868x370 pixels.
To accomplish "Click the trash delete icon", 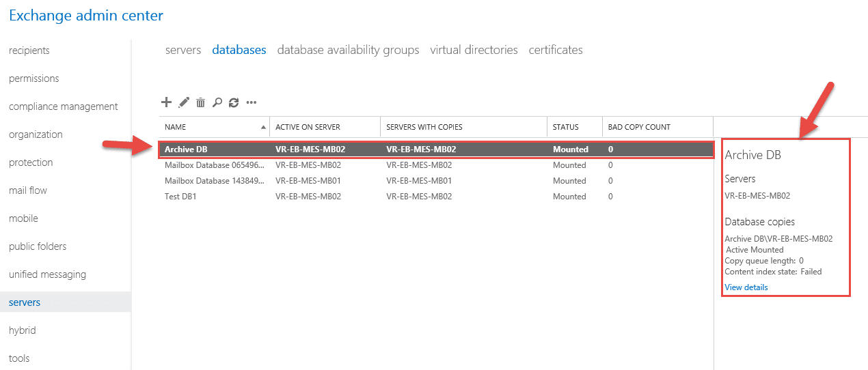I will tap(200, 102).
